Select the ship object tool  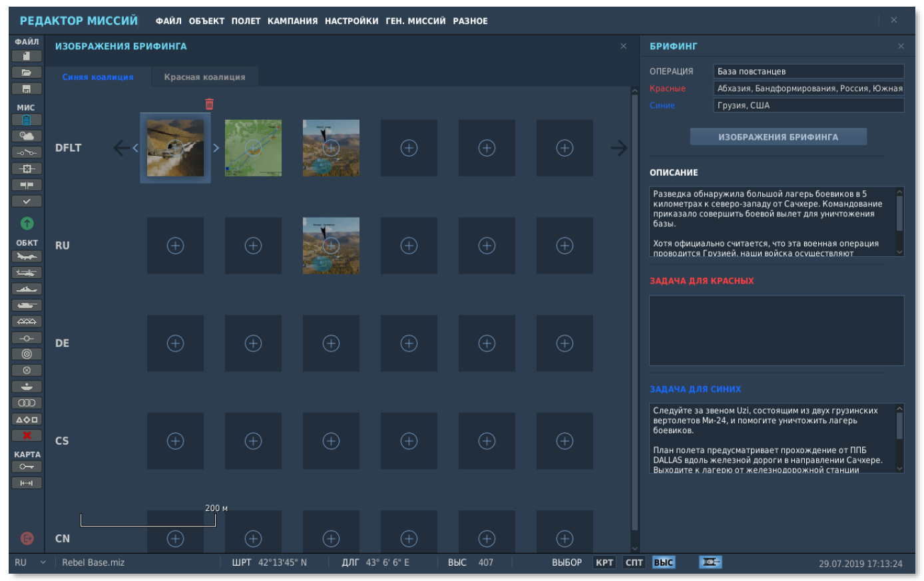[x=27, y=289]
